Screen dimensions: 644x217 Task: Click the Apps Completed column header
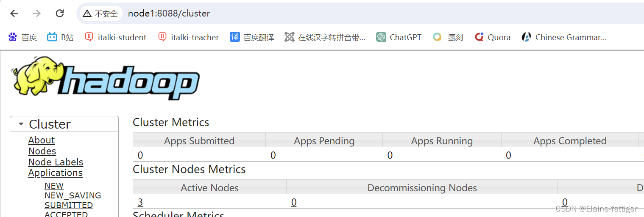coord(570,141)
